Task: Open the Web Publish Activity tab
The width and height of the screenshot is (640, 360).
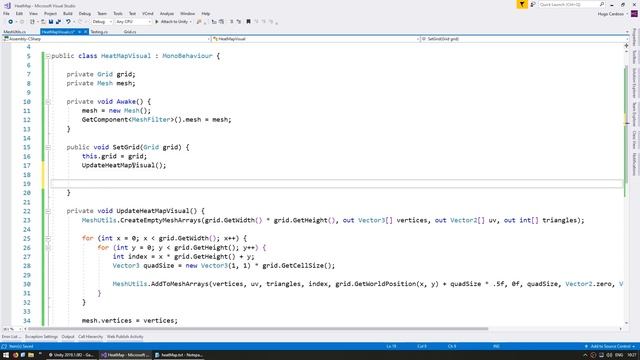Action: [x=125, y=337]
